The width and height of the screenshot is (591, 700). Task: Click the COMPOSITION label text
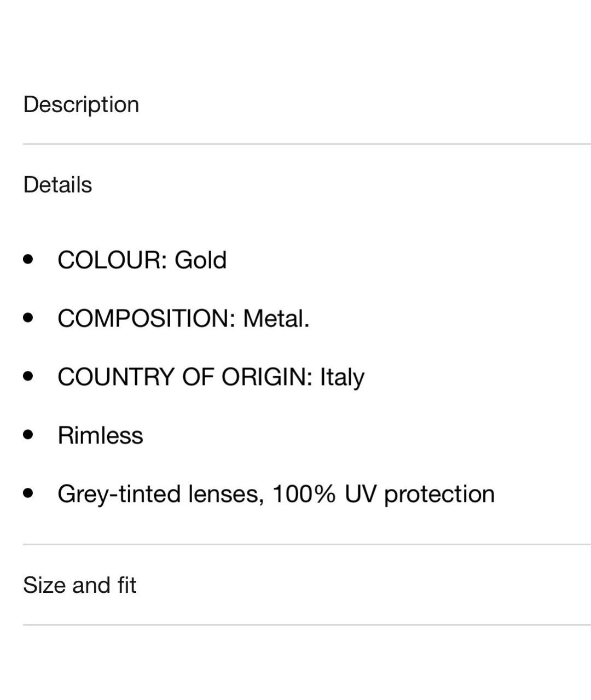[147, 318]
